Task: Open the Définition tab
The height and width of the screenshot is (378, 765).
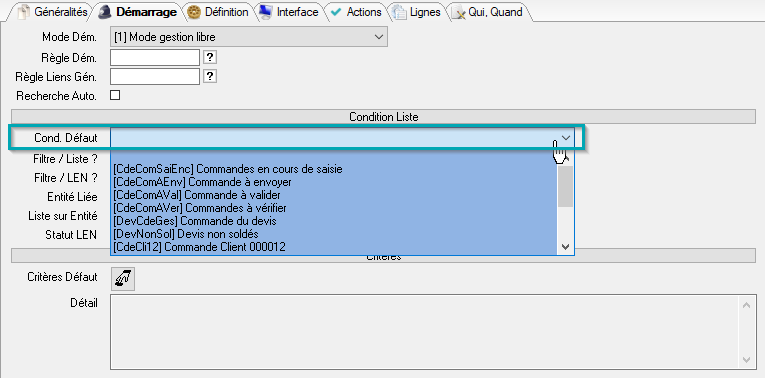Action: [219, 12]
